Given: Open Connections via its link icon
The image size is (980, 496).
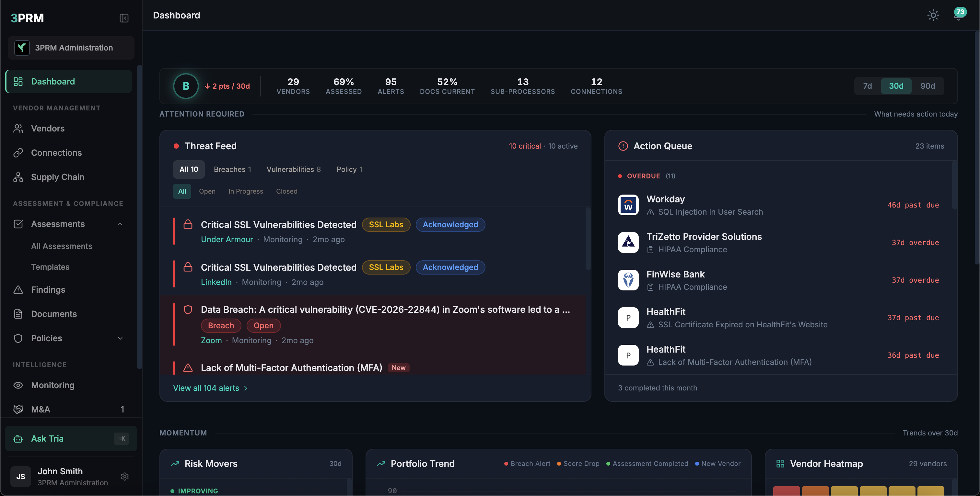Looking at the screenshot, I should click(19, 152).
